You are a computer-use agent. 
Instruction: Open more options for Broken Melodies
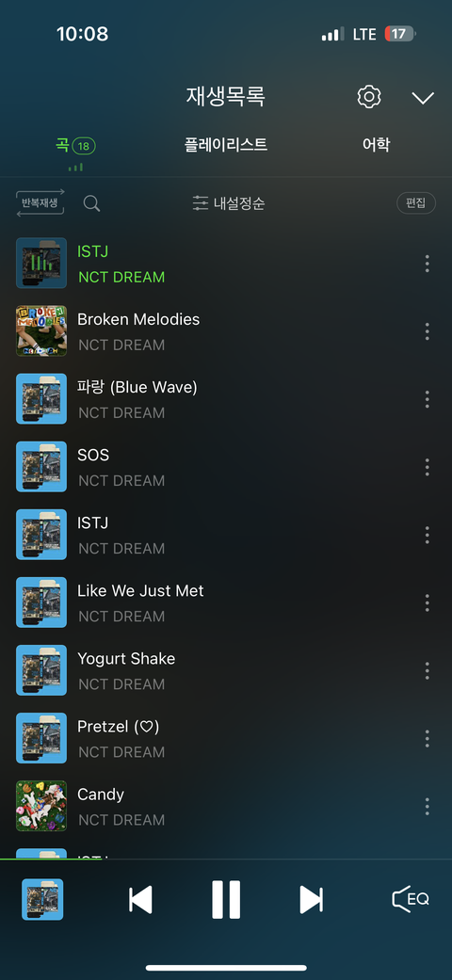click(x=427, y=331)
